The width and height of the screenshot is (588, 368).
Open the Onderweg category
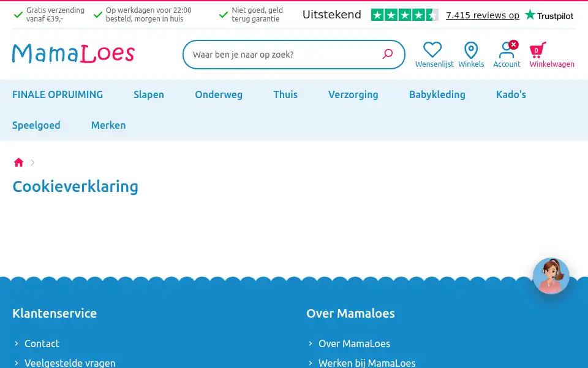pyautogui.click(x=219, y=94)
